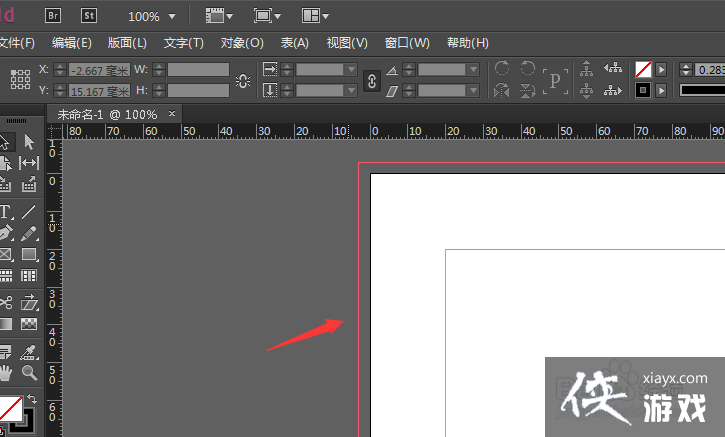725x437 pixels.
Task: Select the Line tool
Action: coord(29,212)
